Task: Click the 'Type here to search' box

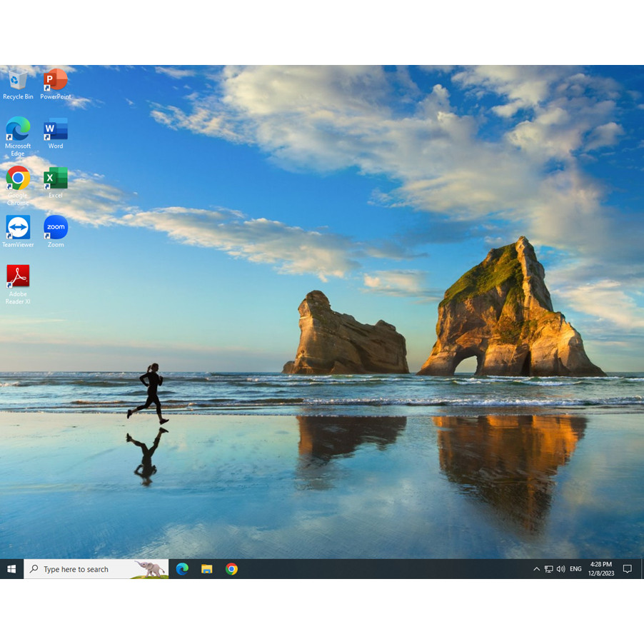Action: [x=86, y=569]
